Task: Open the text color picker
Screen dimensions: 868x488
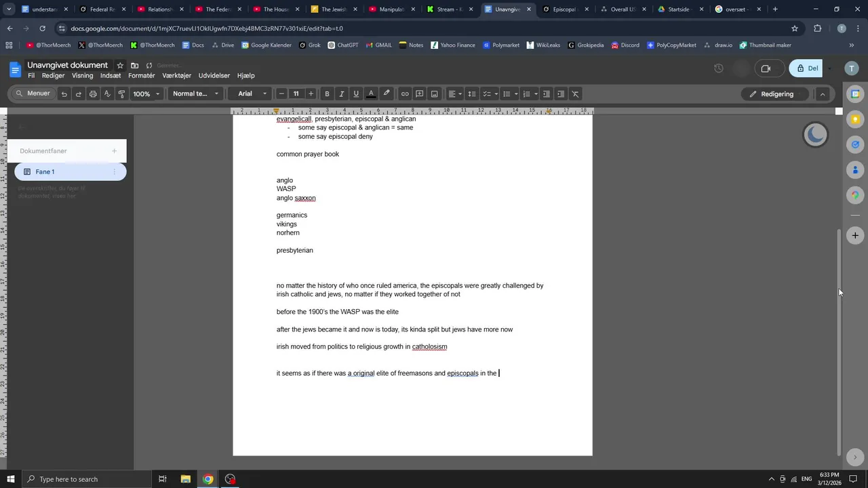Action: pyautogui.click(x=371, y=94)
